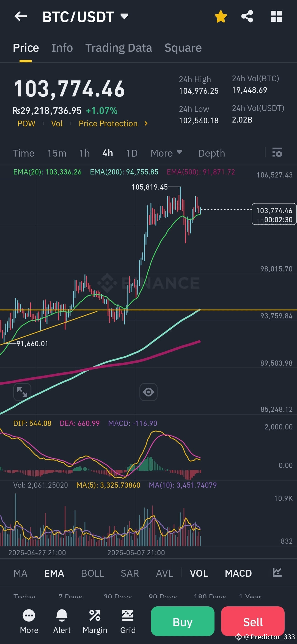This screenshot has width=297, height=644.
Task: Toggle the favorite star for BTC/USDT
Action: [221, 16]
